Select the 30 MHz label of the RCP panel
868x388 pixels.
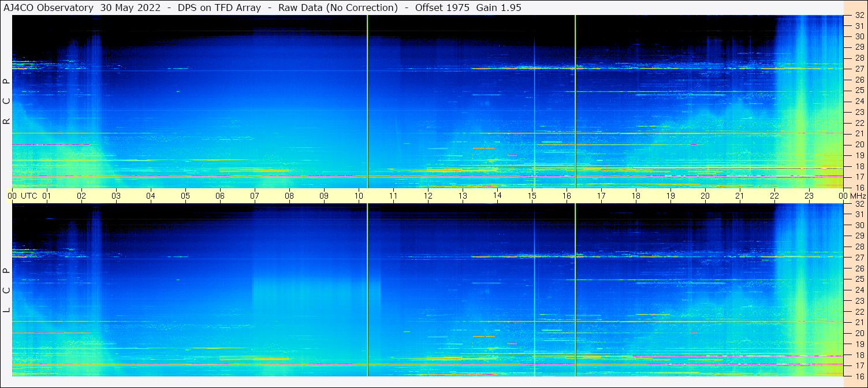(x=859, y=36)
